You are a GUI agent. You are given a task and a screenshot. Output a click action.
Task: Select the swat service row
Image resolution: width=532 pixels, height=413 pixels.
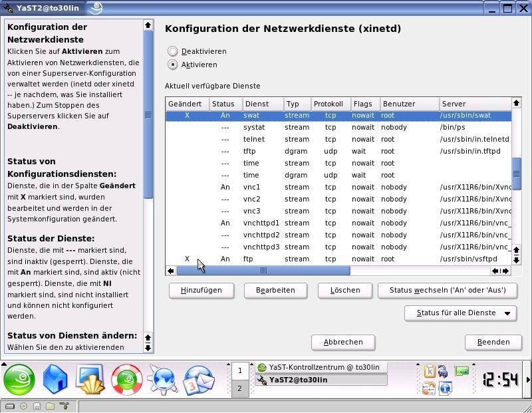pos(338,115)
